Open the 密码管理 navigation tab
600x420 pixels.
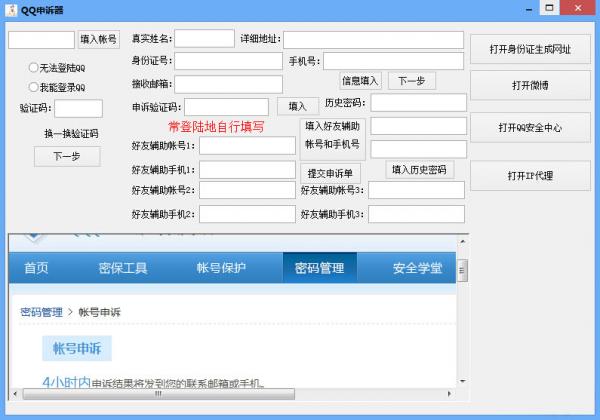(x=320, y=268)
